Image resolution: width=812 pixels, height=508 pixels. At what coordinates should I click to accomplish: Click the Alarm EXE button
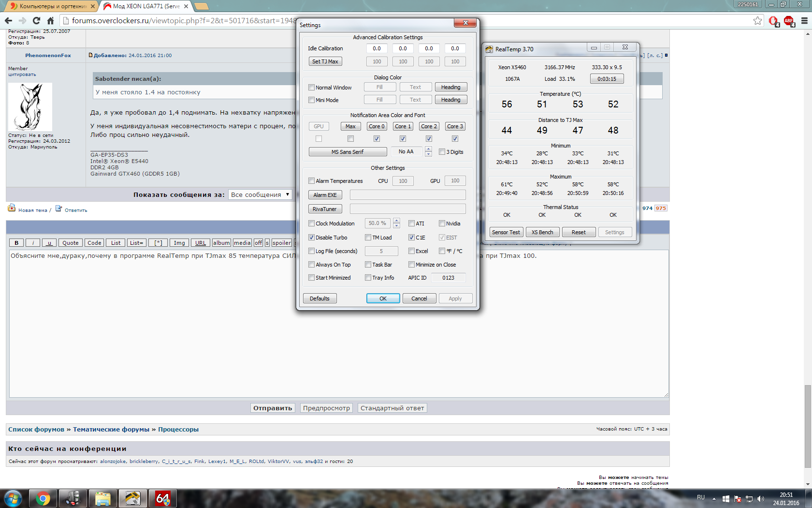pos(325,195)
